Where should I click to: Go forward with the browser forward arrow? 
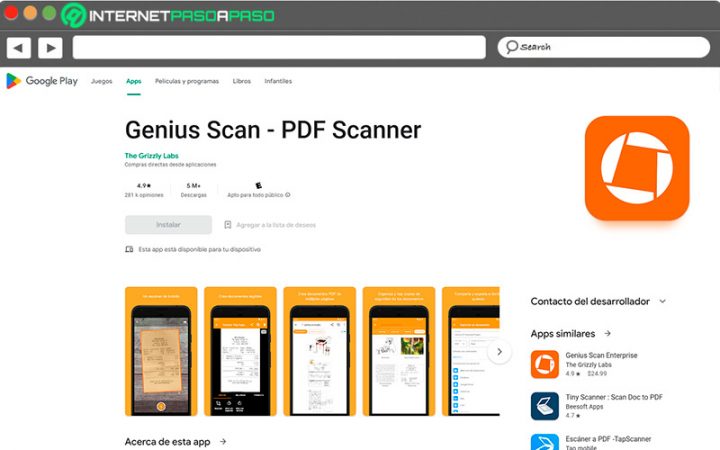pyautogui.click(x=51, y=48)
